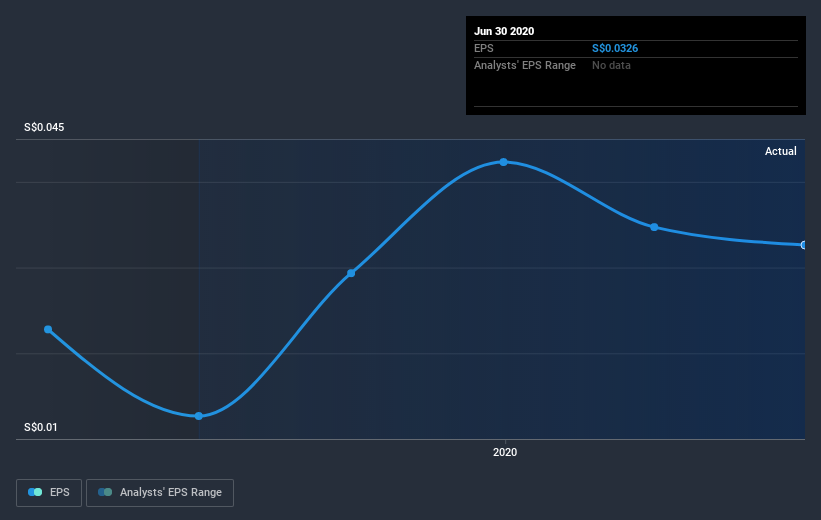Click the Analysts' EPS Range tooltip row label

[525, 65]
